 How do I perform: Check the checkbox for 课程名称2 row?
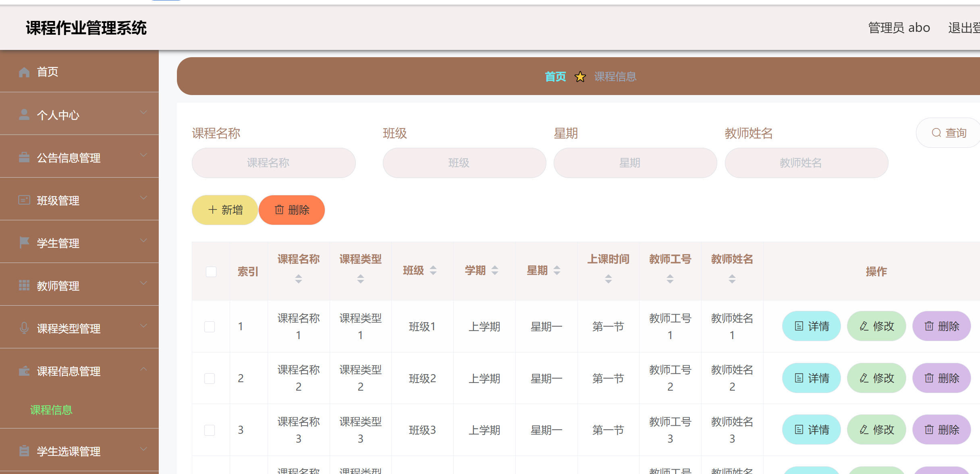click(209, 378)
